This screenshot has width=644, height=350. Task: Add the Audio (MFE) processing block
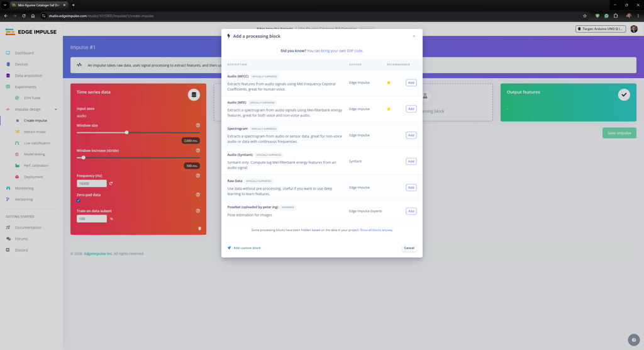[x=411, y=109]
